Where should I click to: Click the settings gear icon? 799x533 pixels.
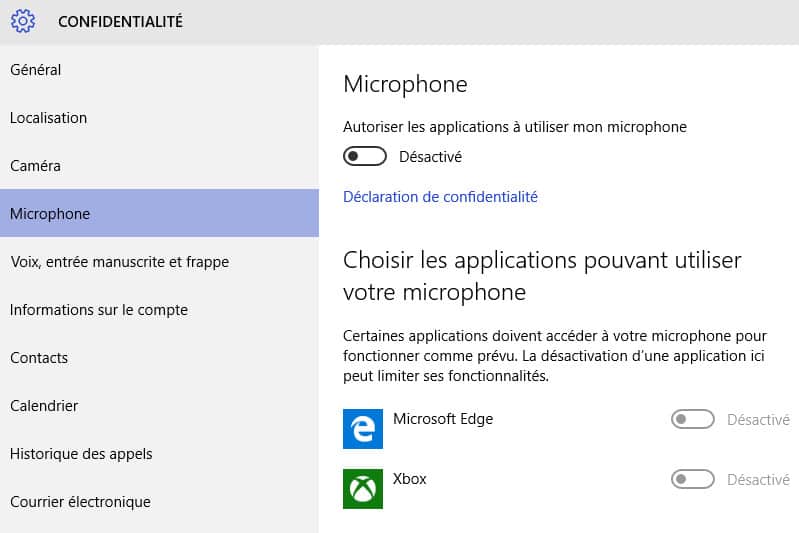[23, 21]
